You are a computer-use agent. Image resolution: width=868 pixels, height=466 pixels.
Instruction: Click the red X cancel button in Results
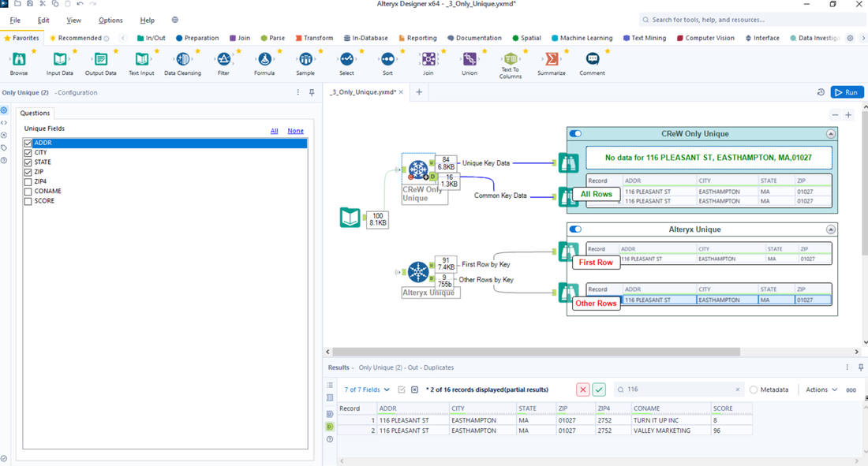click(583, 390)
